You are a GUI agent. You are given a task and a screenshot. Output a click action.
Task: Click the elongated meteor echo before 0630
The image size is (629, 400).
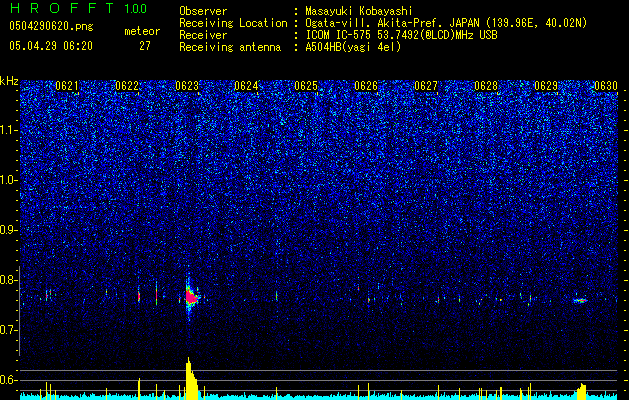pos(580,301)
